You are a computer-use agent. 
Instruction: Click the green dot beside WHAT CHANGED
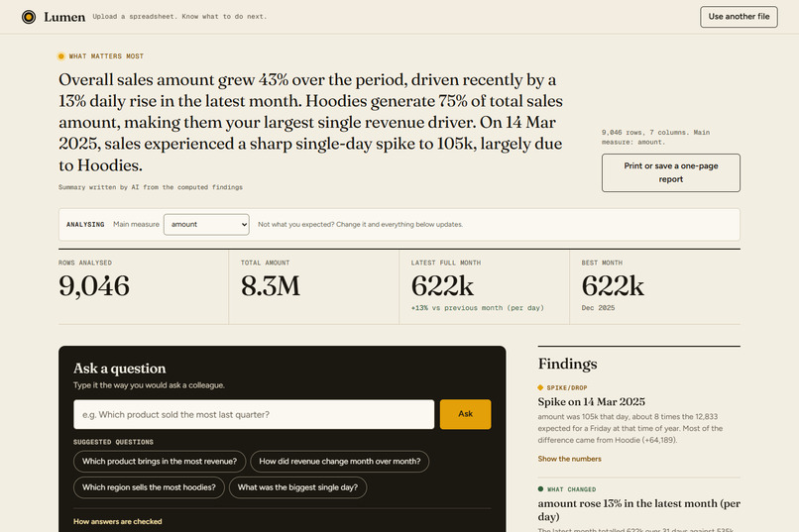(540, 488)
